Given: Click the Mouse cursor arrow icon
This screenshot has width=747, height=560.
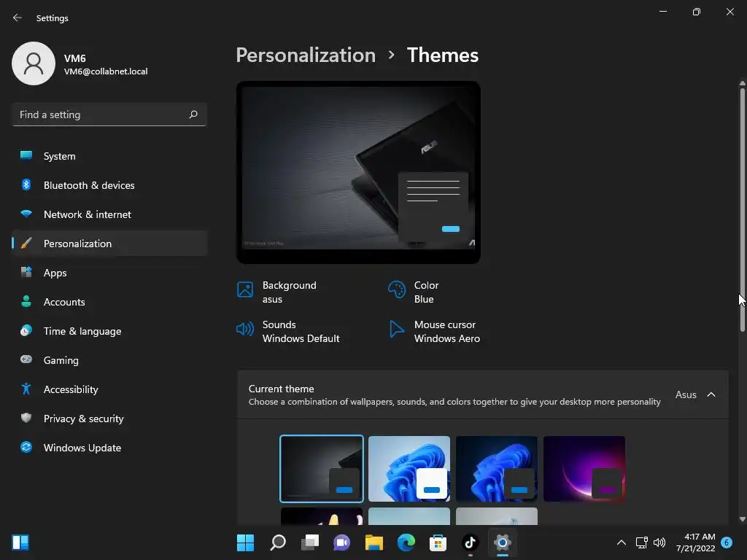Looking at the screenshot, I should point(396,329).
